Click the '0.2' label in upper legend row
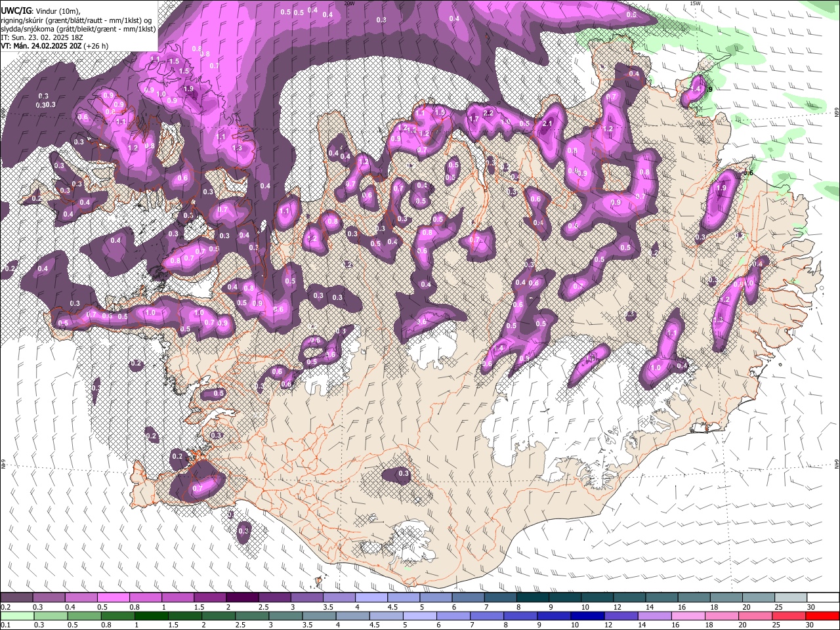The image size is (840, 630). pyautogui.click(x=5, y=607)
